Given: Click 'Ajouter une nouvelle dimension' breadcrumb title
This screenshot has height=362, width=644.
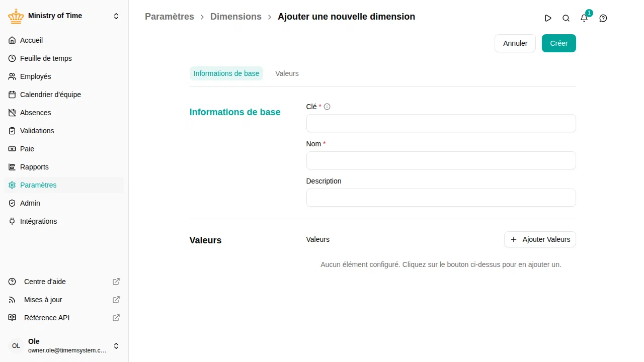Looking at the screenshot, I should (x=347, y=17).
